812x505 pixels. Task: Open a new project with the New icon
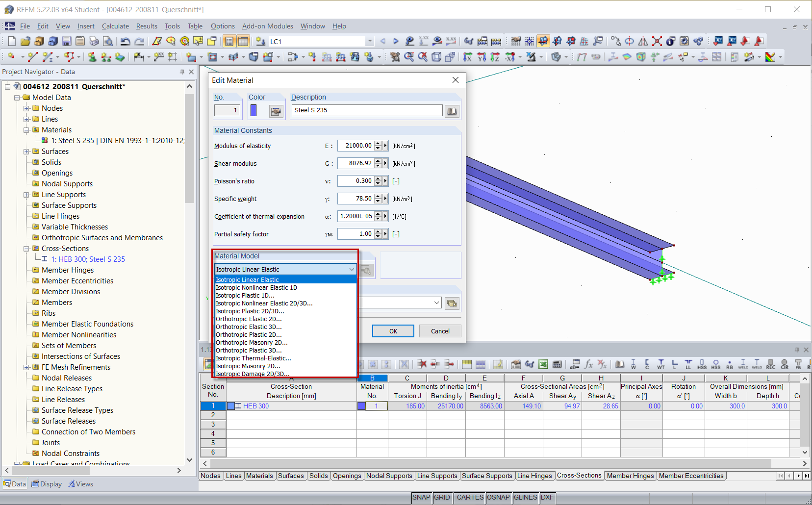click(11, 41)
